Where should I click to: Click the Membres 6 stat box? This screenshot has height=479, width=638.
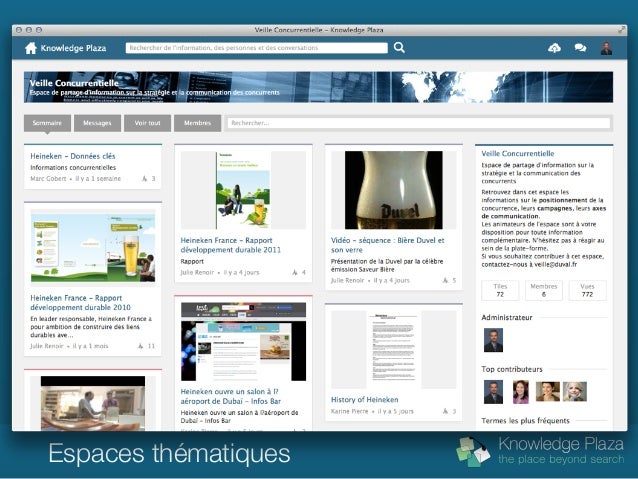point(544,290)
